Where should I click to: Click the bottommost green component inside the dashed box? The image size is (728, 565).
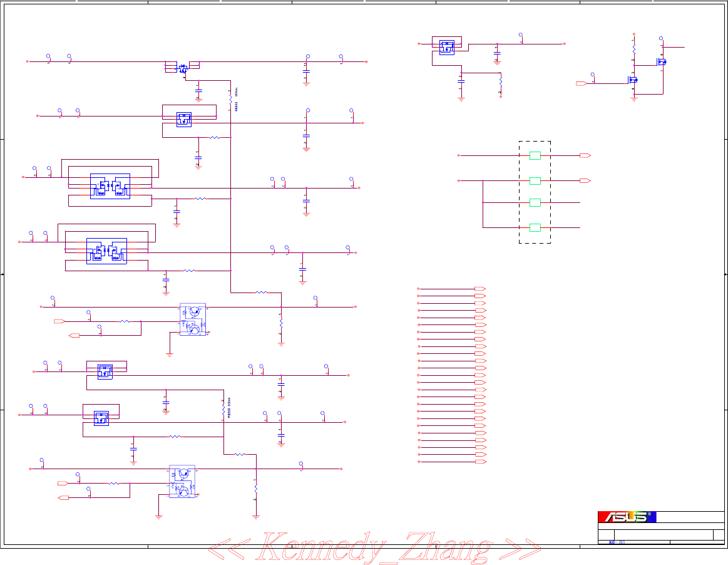(x=535, y=227)
